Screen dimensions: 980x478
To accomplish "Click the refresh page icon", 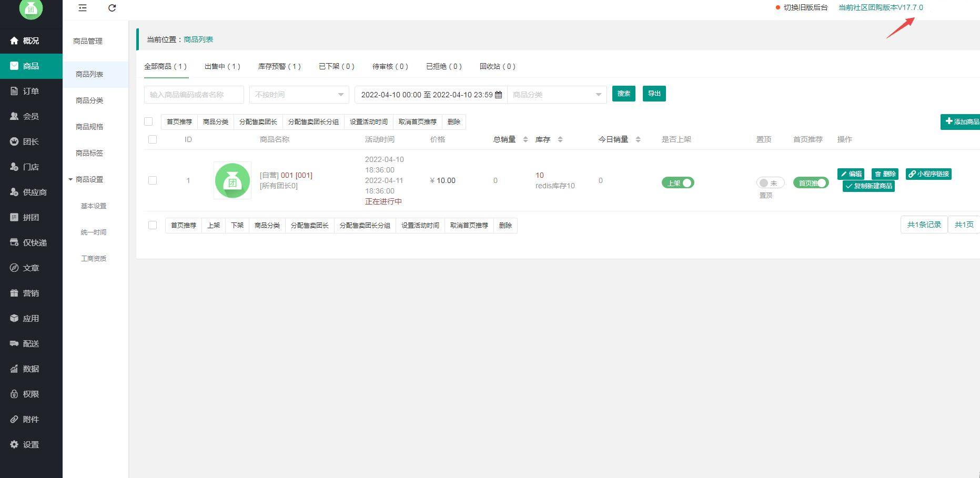I will [112, 8].
